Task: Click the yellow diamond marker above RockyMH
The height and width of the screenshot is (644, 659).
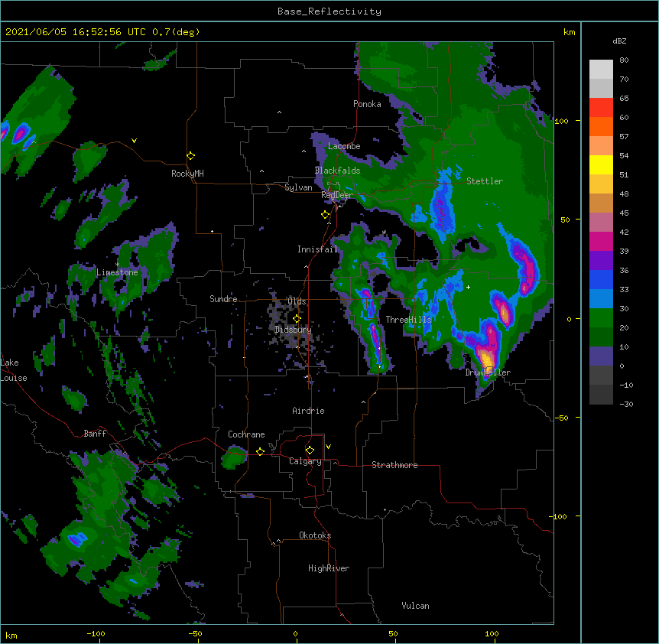Action: (x=190, y=156)
